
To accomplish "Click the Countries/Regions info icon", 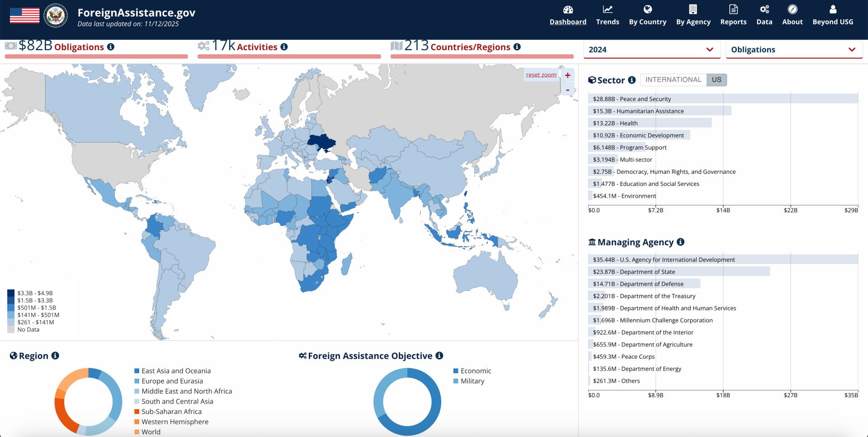I will coord(517,47).
